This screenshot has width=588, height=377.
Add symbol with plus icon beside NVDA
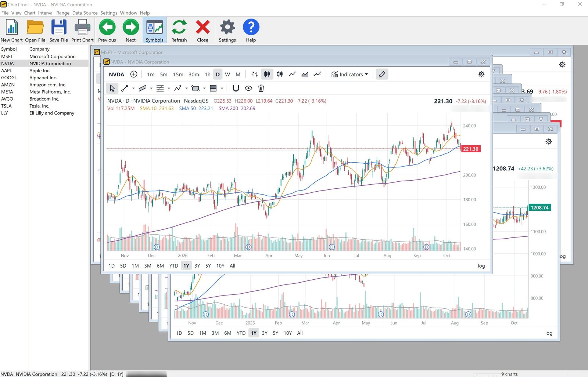click(x=134, y=74)
